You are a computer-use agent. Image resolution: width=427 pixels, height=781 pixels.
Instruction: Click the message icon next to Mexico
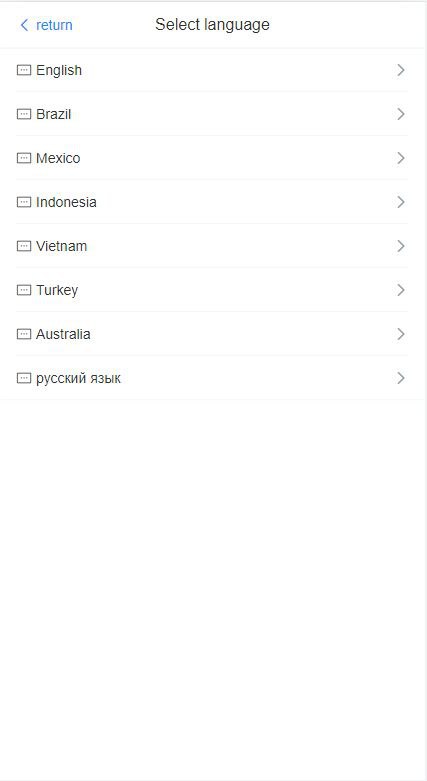coord(23,158)
